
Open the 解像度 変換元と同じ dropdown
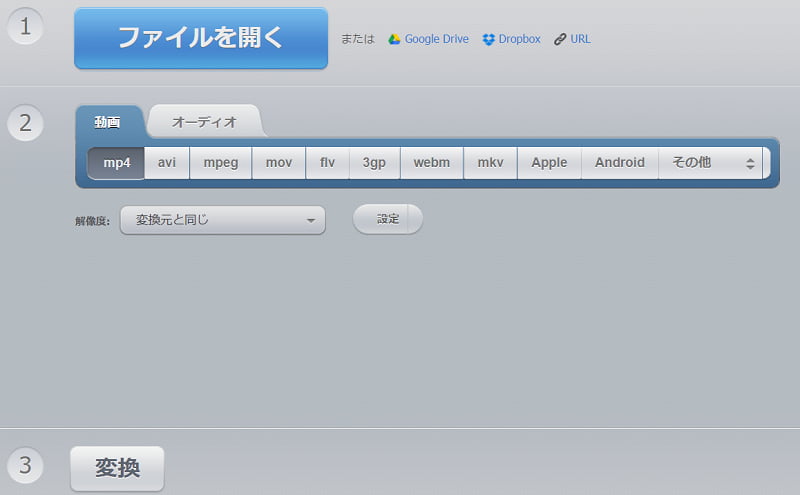tap(223, 220)
